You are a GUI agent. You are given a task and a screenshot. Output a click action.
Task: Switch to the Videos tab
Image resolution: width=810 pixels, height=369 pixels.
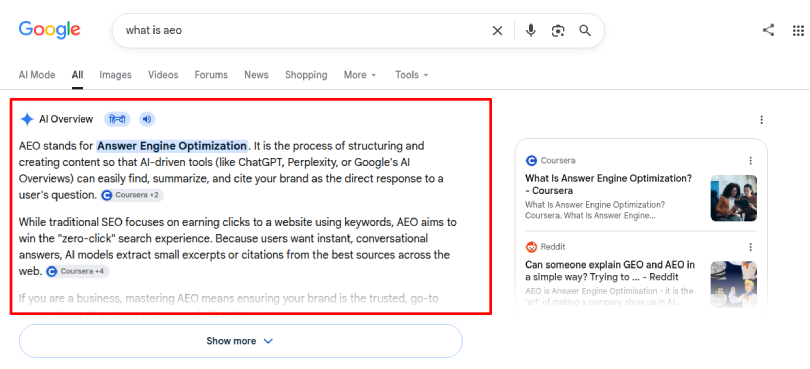pos(163,75)
